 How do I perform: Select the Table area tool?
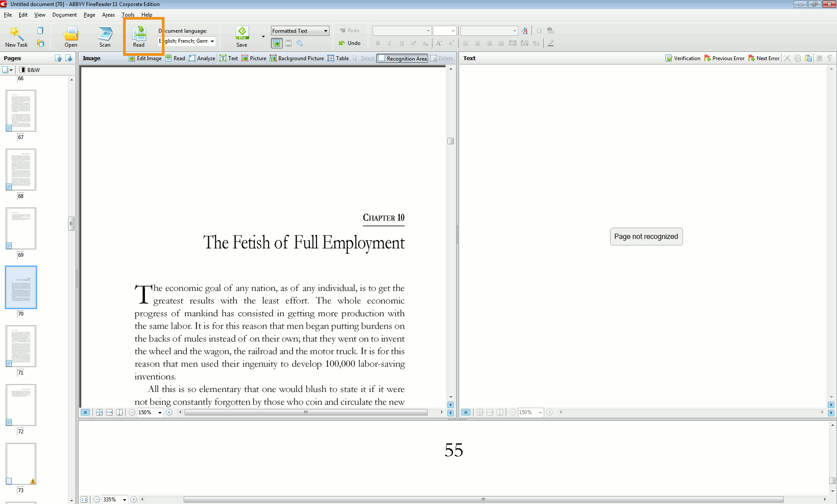pos(338,58)
